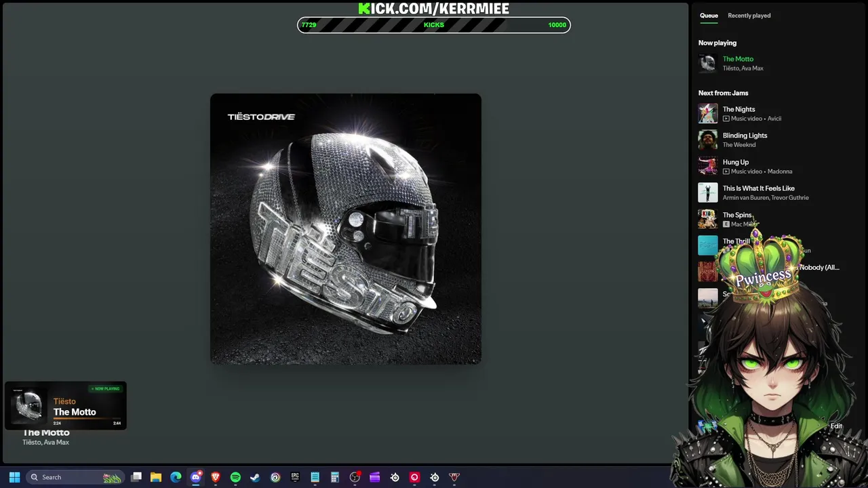Open the Notepad taskbar icon
Viewport: 868px width, 488px height.
pyautogui.click(x=315, y=477)
